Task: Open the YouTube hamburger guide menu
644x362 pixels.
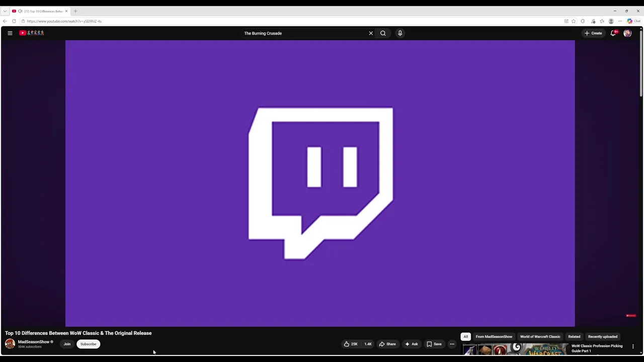Action: point(10,33)
